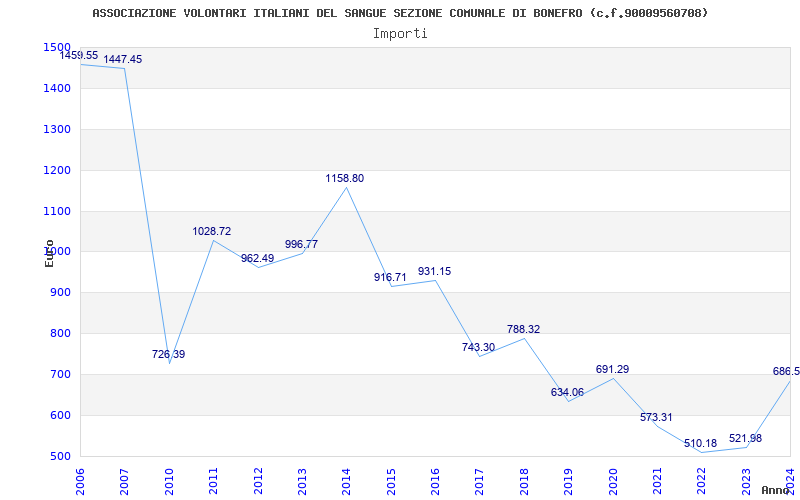Click x-axis year 2012
The height and width of the screenshot is (500, 800).
click(258, 482)
